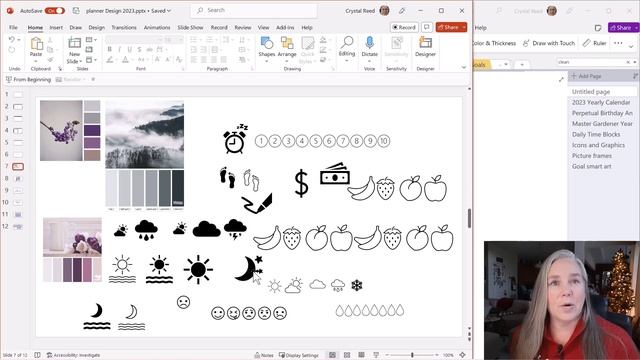The image size is (640, 360).
Task: Click the Record button
Action: coord(404,27)
